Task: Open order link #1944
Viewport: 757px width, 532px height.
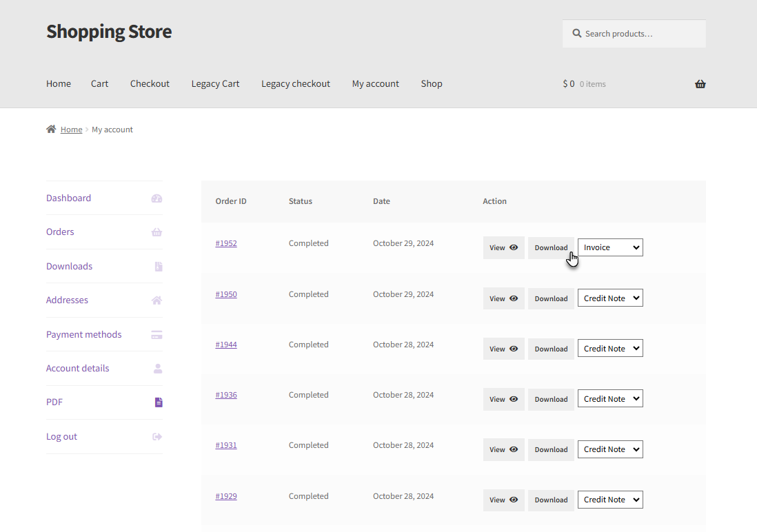Action: coord(226,345)
